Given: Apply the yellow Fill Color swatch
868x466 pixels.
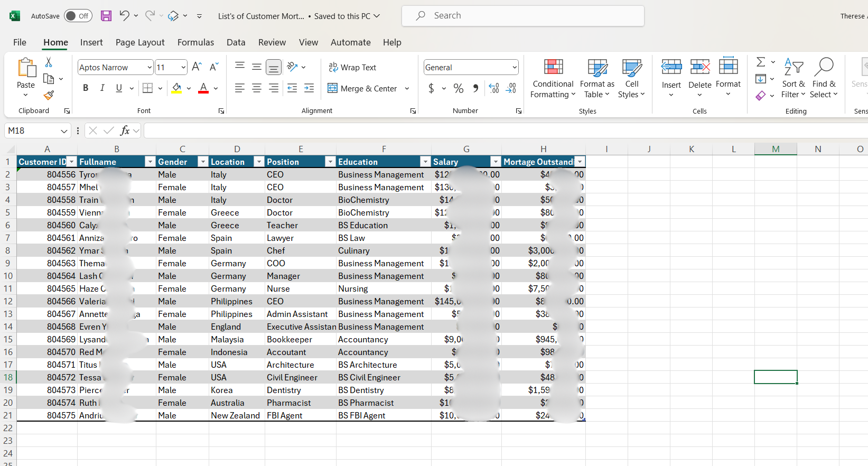Looking at the screenshot, I should [176, 88].
